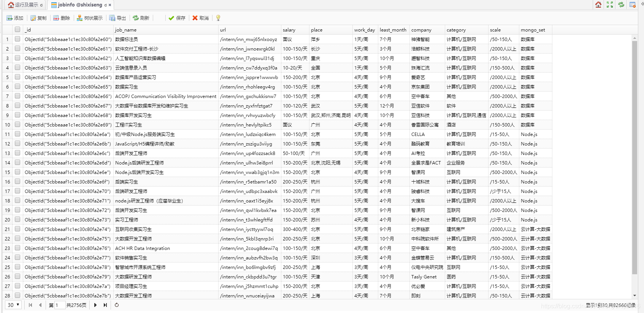Click the work_day column header
The height and width of the screenshot is (313, 644).
coord(365,30)
